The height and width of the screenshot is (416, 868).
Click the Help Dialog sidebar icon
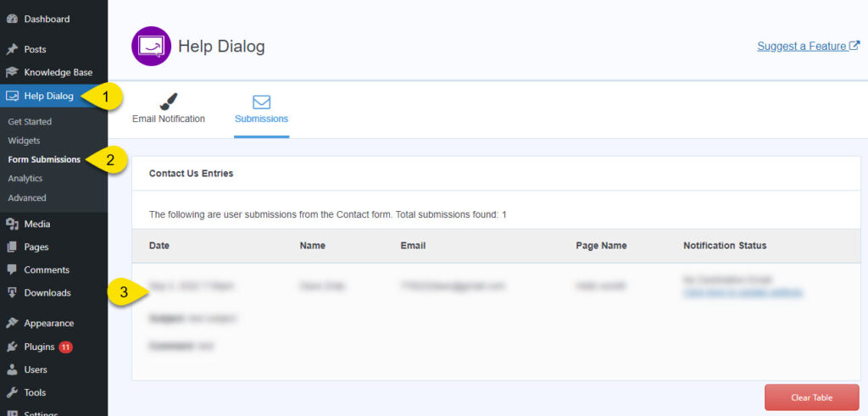(x=12, y=97)
